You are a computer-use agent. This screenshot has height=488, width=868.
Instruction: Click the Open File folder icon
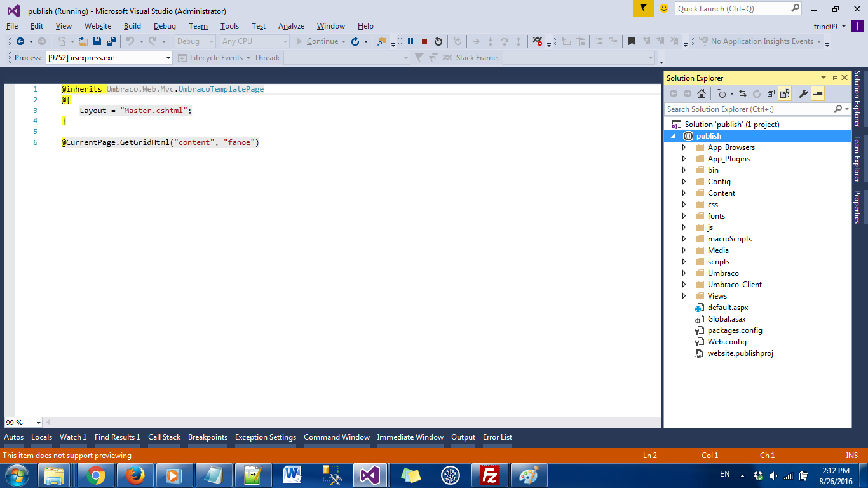[x=83, y=41]
